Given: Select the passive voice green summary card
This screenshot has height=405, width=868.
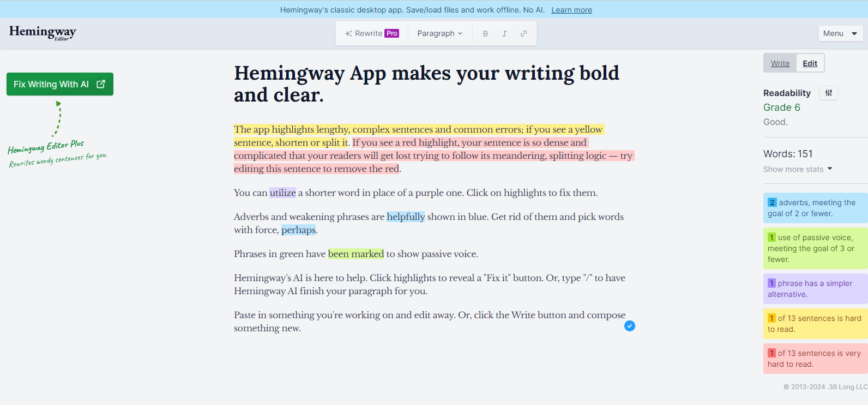Looking at the screenshot, I should 815,248.
